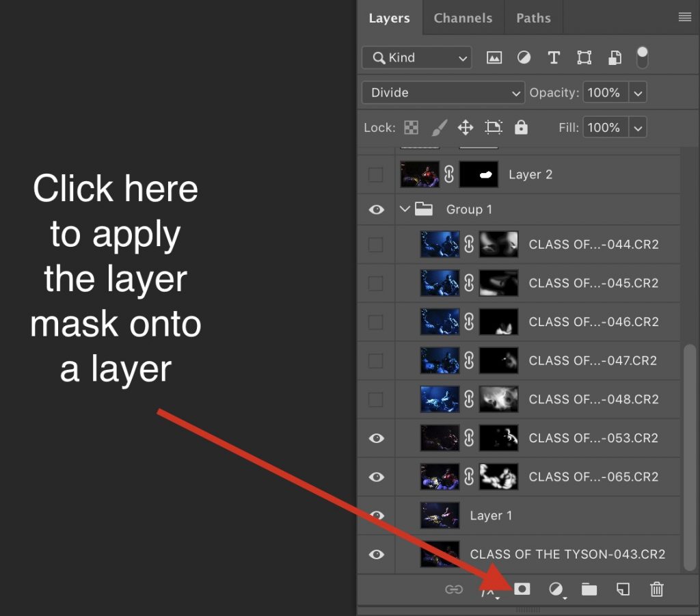
Task: Hide CLASS OF THE TYSON-043.CR2 layer
Action: click(377, 554)
